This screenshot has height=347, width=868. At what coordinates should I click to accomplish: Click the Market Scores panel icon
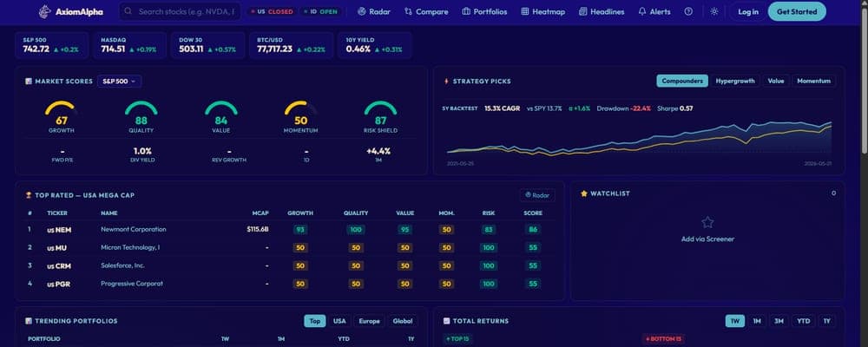[x=29, y=82]
